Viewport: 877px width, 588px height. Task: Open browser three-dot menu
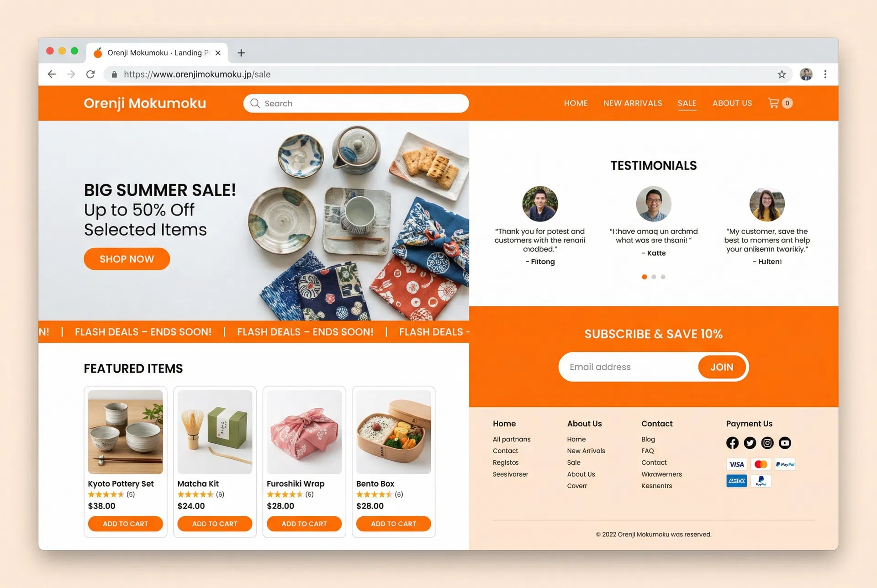(x=825, y=74)
